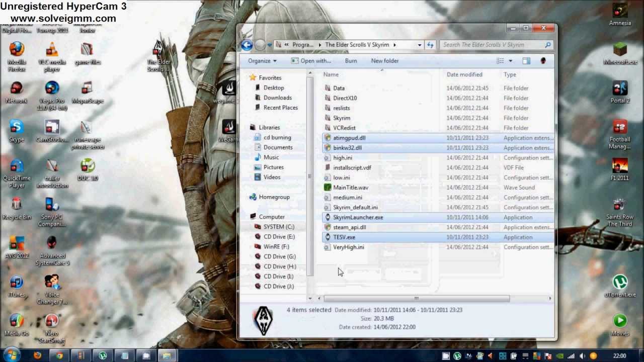Open uTorrent.exe desktop icon
This screenshot has width=644, height=362.
coord(620,286)
